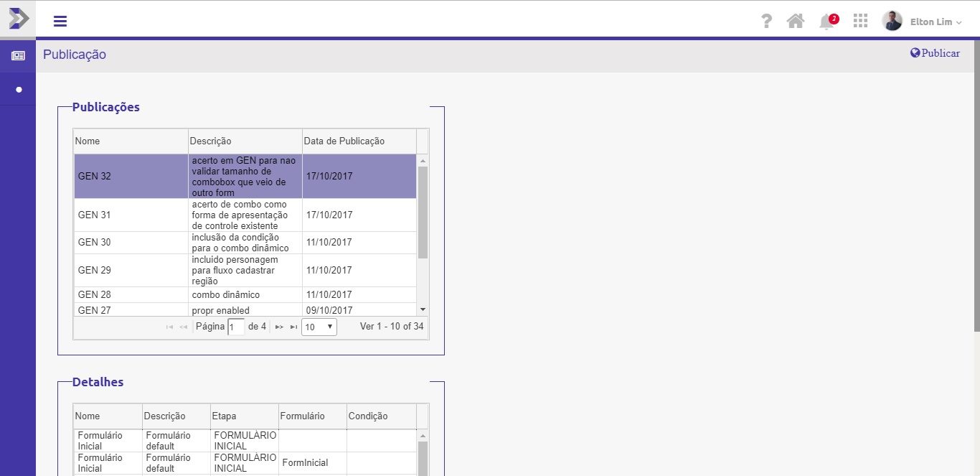
Task: Go to next page of publications
Action: click(x=279, y=327)
